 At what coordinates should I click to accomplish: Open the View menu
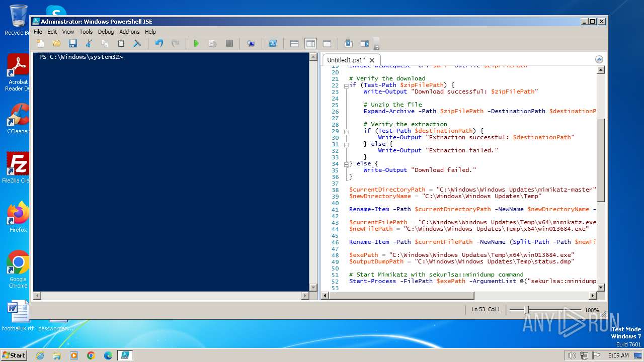point(68,32)
